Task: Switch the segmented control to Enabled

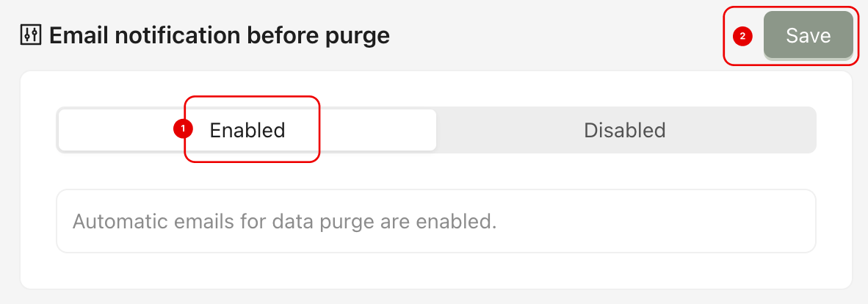Action: click(x=247, y=130)
